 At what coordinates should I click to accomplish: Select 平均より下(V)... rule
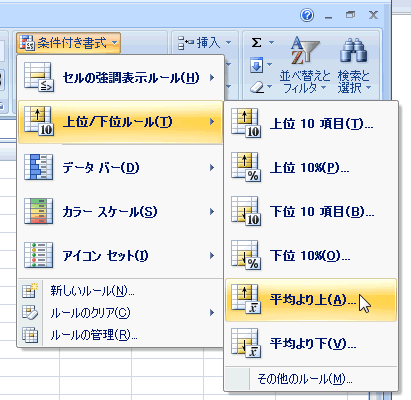(x=311, y=343)
